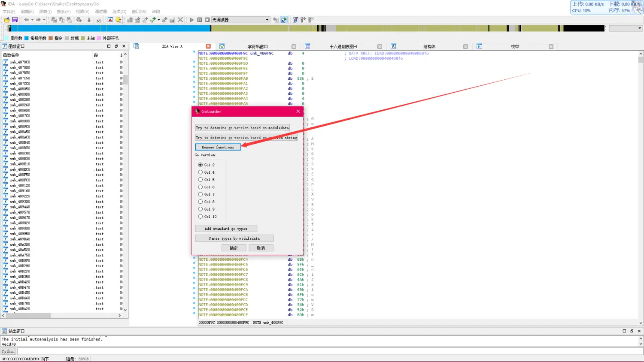This screenshot has height=362, width=644.
Task: Open the 选项(O) menu
Action: pos(119,12)
